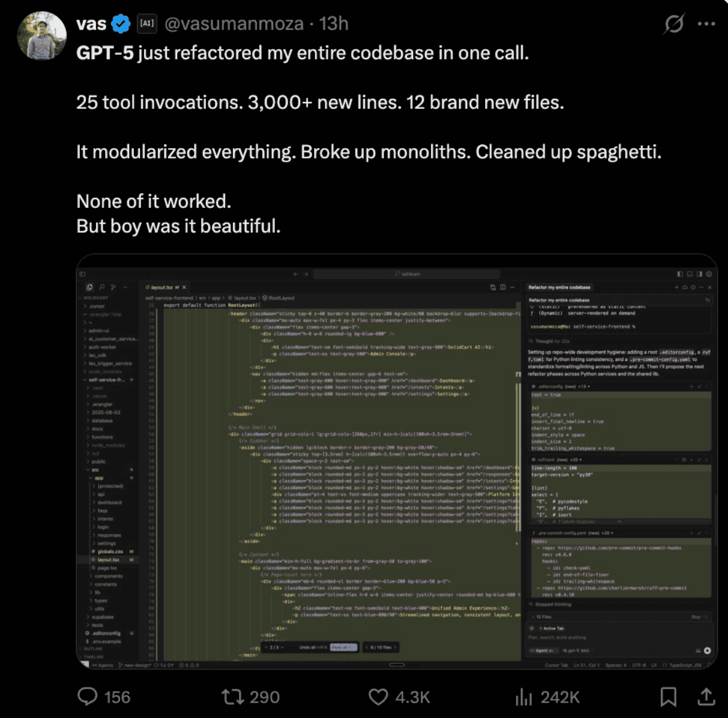The height and width of the screenshot is (718, 728).
Task: Accept the .editorconfig changes with the checkmark icon
Action: click(x=700, y=387)
